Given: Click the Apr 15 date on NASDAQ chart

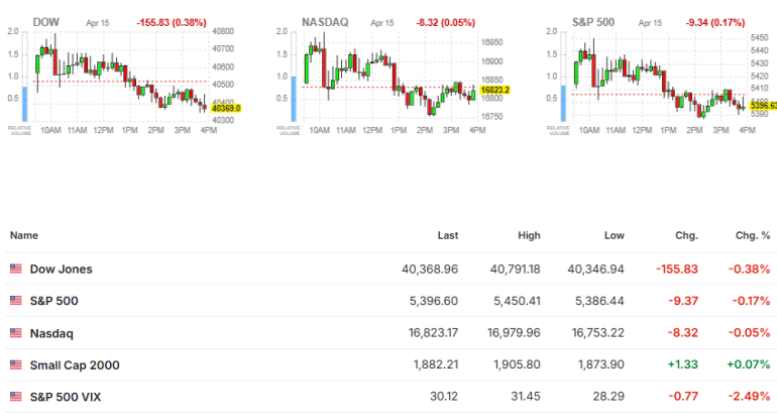Looking at the screenshot, I should pos(382,23).
